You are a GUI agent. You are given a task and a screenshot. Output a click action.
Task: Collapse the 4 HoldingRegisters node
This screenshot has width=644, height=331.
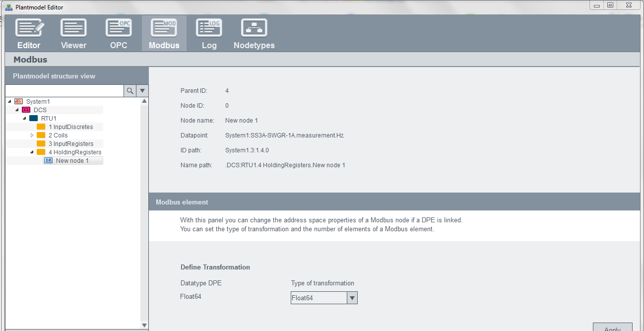pyautogui.click(x=32, y=152)
